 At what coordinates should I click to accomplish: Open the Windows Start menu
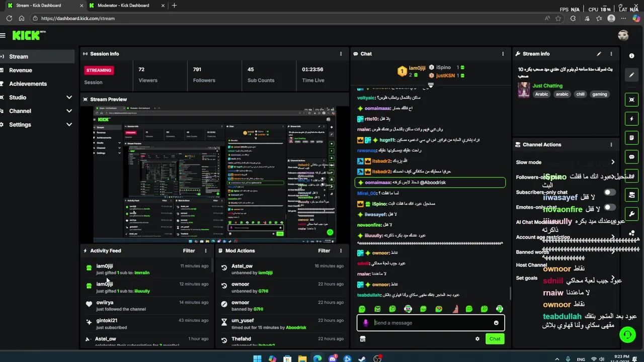(257, 359)
